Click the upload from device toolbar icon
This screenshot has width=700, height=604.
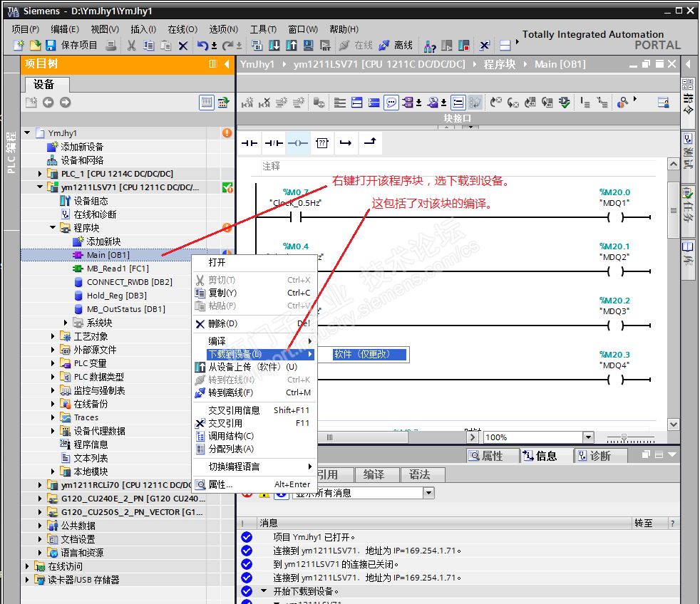coord(291,45)
